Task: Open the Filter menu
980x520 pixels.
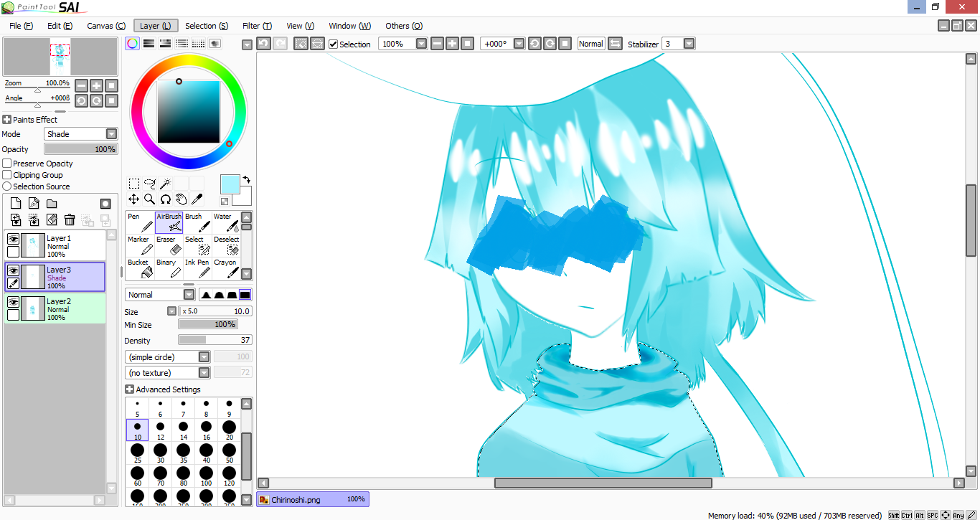Action: [x=256, y=26]
